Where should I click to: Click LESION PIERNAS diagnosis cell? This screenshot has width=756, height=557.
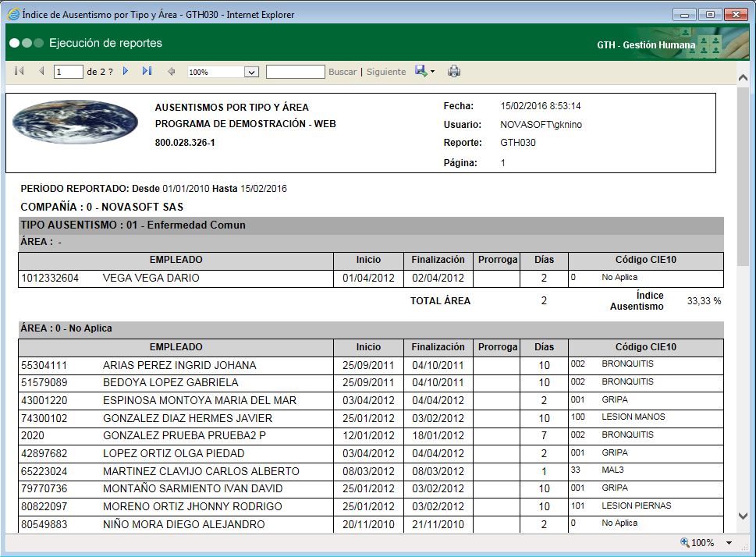click(637, 506)
